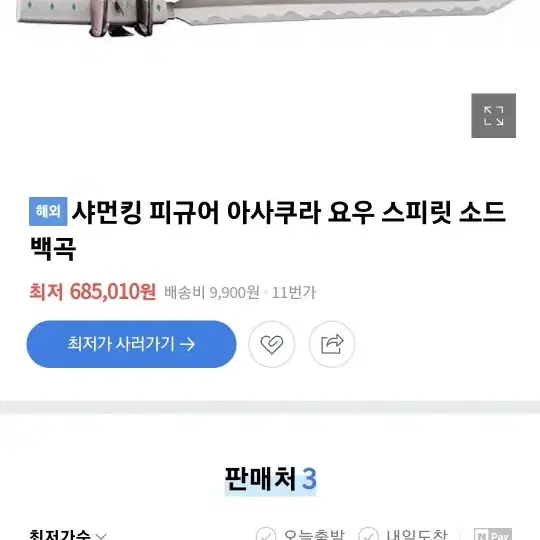Tap the sword product image

pyautogui.click(x=265, y=17)
